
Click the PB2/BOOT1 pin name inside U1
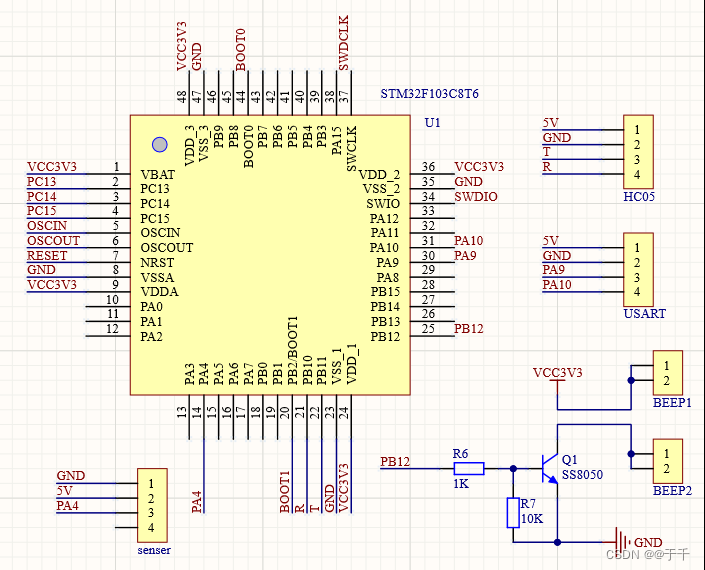293,350
